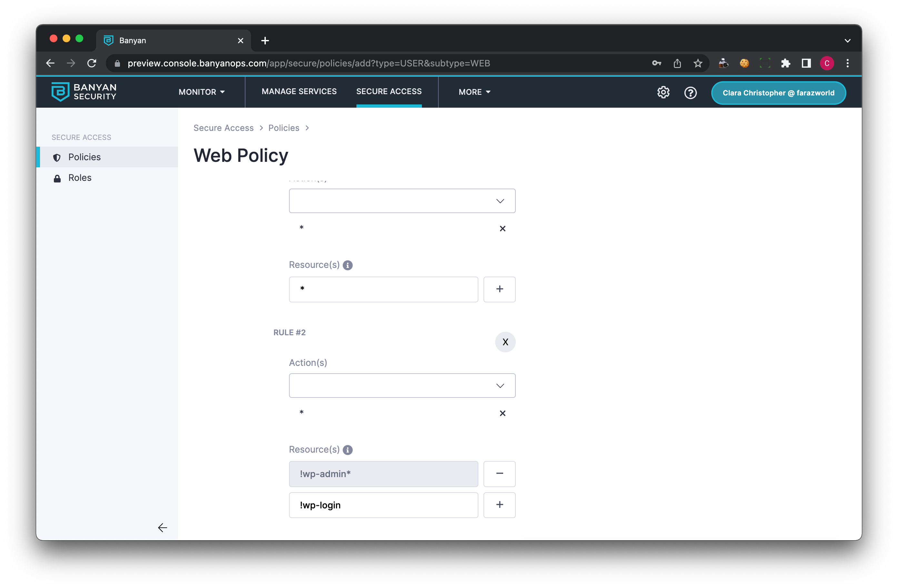Select the Secure Access navigation tab
The image size is (898, 588).
pos(389,91)
